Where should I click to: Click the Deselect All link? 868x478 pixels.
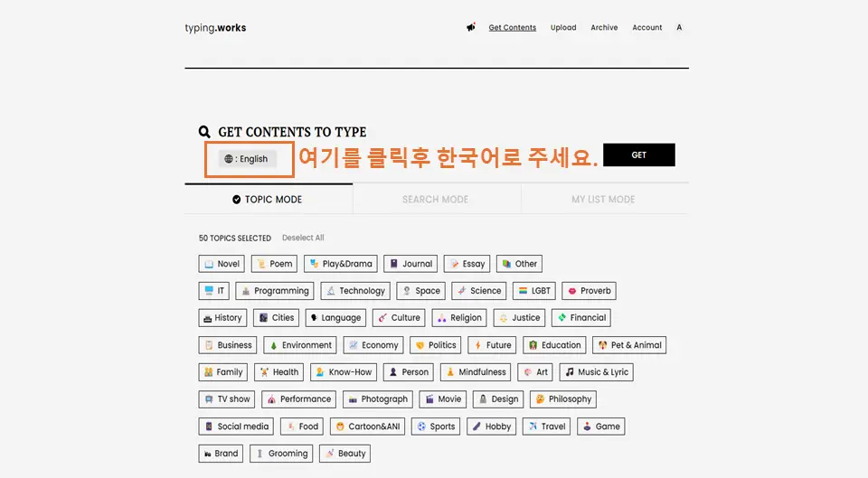[303, 238]
